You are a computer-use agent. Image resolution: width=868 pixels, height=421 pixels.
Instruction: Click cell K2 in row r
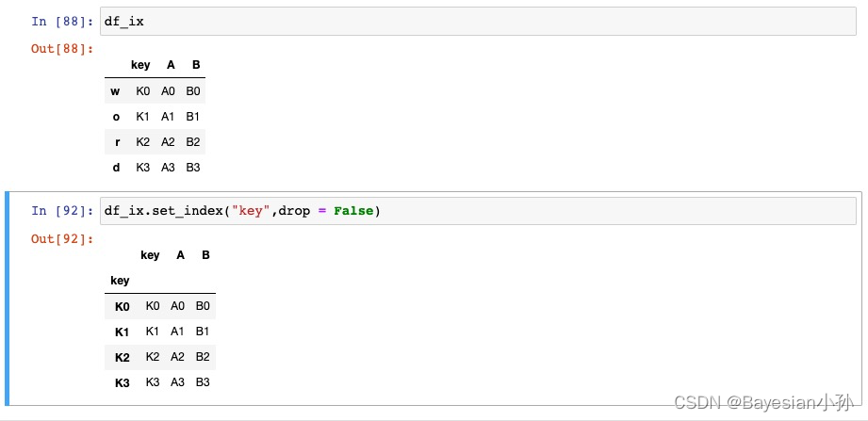[x=143, y=142]
